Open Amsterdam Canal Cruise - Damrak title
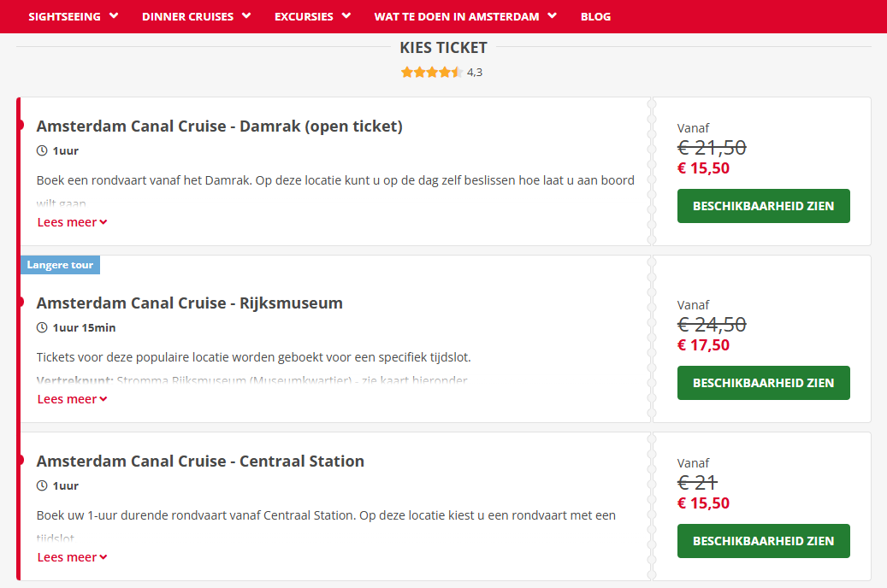This screenshot has height=588, width=887. (220, 126)
